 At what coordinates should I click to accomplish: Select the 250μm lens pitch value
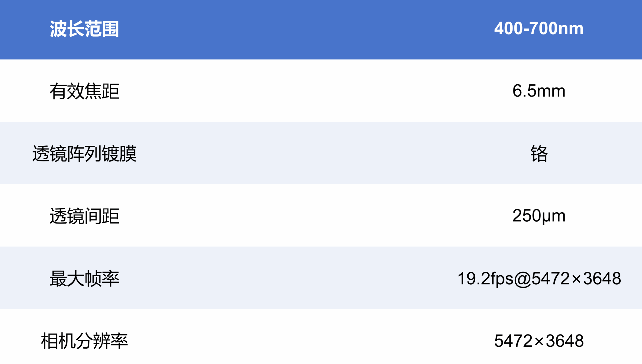coord(539,216)
